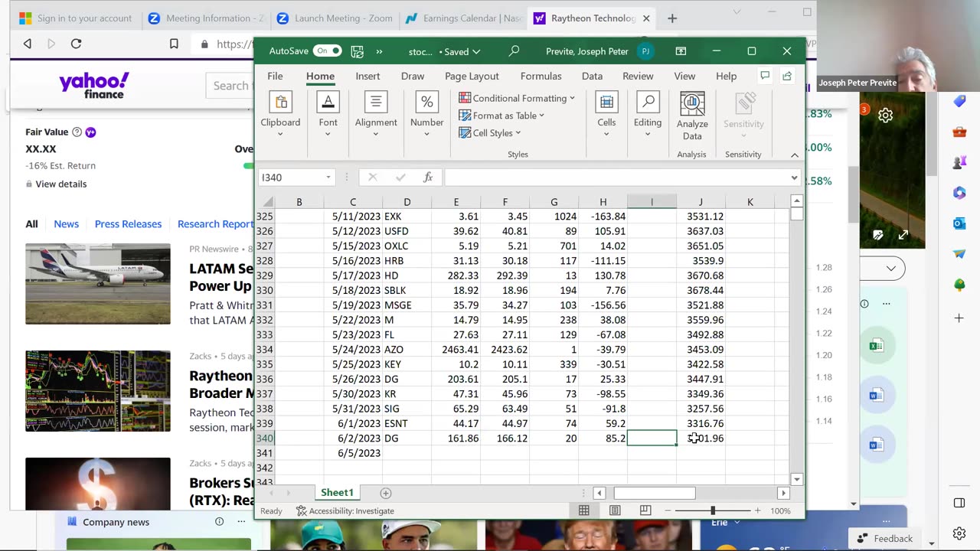Expand the Number format group
The height and width of the screenshot is (551, 980).
pyautogui.click(x=426, y=115)
